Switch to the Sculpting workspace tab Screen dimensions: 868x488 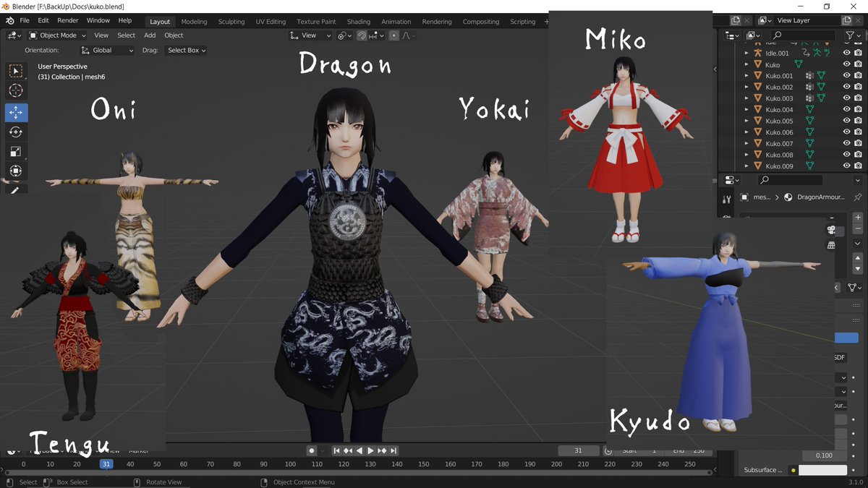click(x=231, y=22)
